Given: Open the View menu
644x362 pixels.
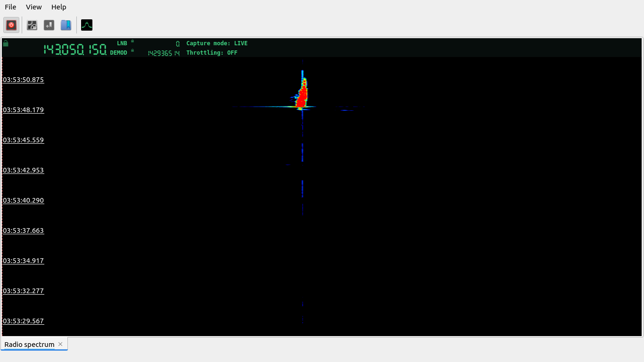Looking at the screenshot, I should pyautogui.click(x=34, y=7).
